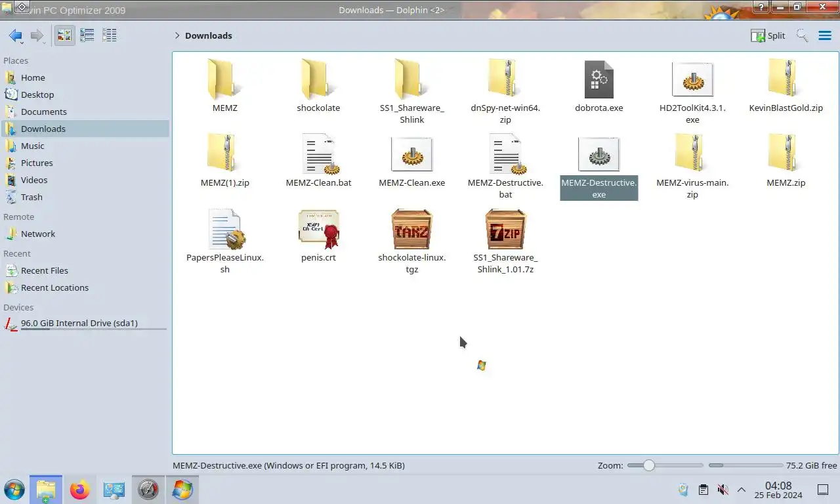Select the MEMZ-virus-main.zip archive icon
840x504 pixels.
692,154
